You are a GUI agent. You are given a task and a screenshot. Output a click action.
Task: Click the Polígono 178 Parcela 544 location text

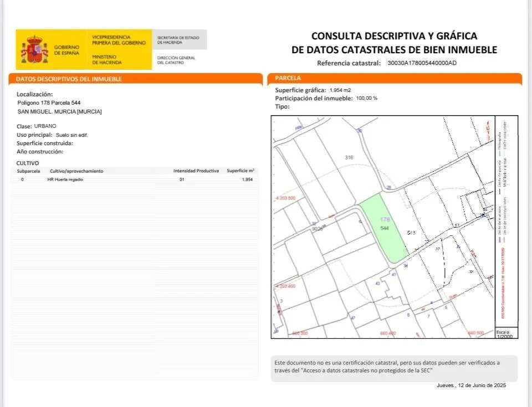[49, 103]
